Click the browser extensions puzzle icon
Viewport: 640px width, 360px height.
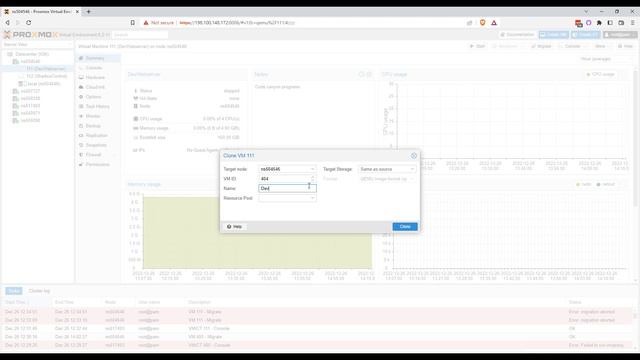click(599, 23)
